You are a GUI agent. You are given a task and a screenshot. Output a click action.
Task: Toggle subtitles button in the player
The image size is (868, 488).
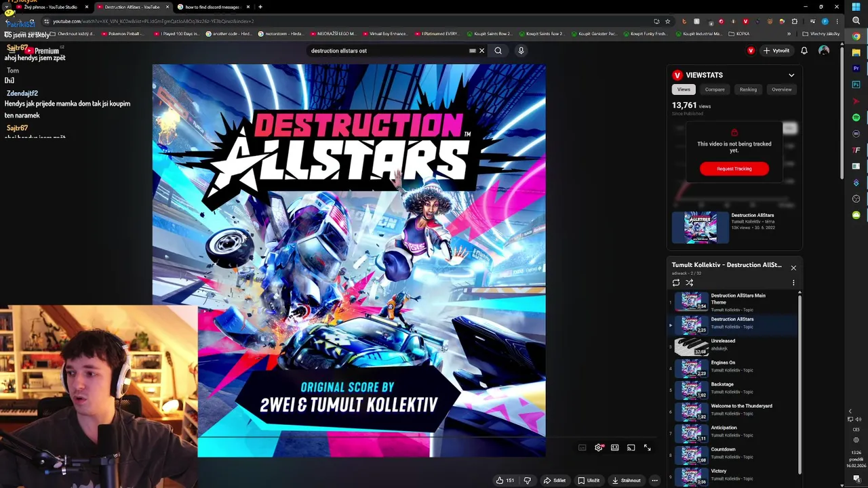tap(582, 448)
